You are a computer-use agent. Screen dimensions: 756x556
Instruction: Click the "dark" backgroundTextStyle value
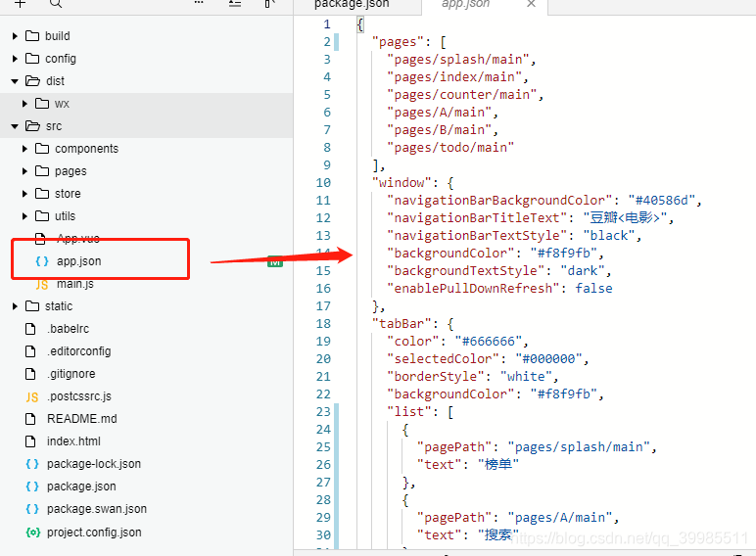coord(583,271)
